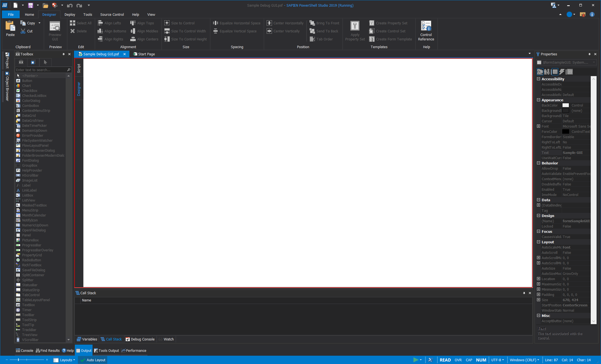Click the Open folder icon in title bar
The height and width of the screenshot is (364, 601).
click(45, 5)
